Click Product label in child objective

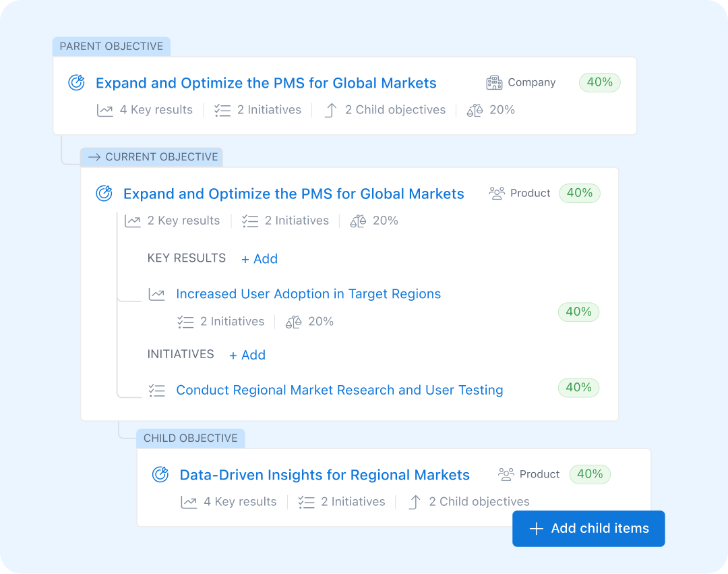[x=539, y=473]
